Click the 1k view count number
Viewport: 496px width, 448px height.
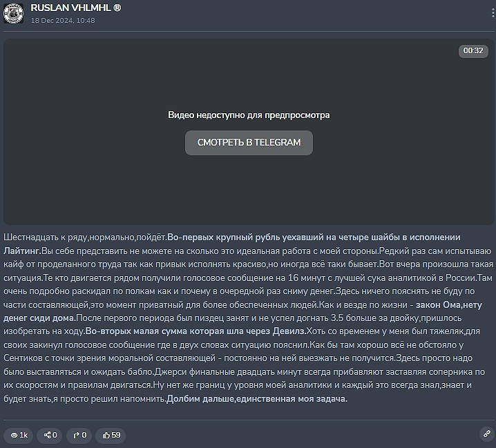coord(23,436)
